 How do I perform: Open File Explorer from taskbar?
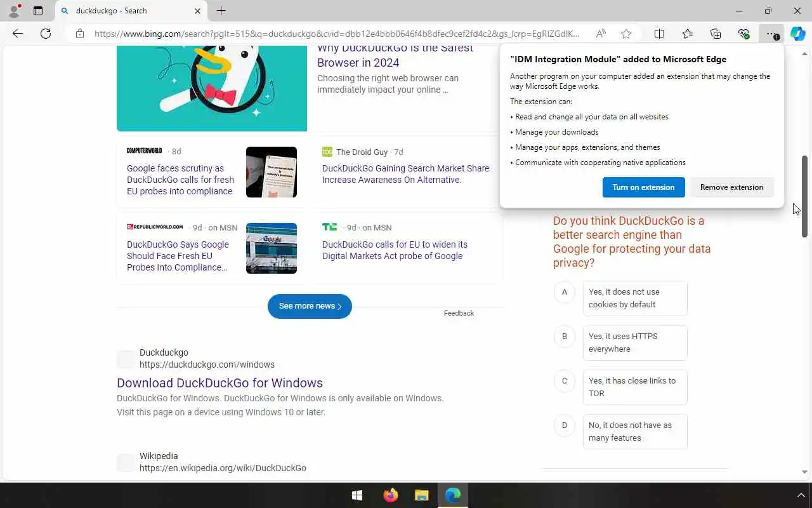coord(422,495)
